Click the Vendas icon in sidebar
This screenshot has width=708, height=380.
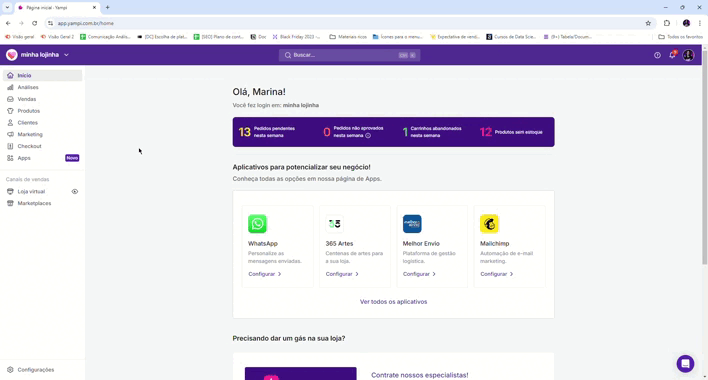point(10,99)
